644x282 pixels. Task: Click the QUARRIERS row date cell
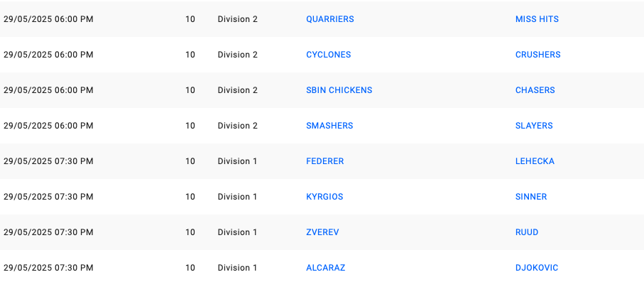[48, 19]
